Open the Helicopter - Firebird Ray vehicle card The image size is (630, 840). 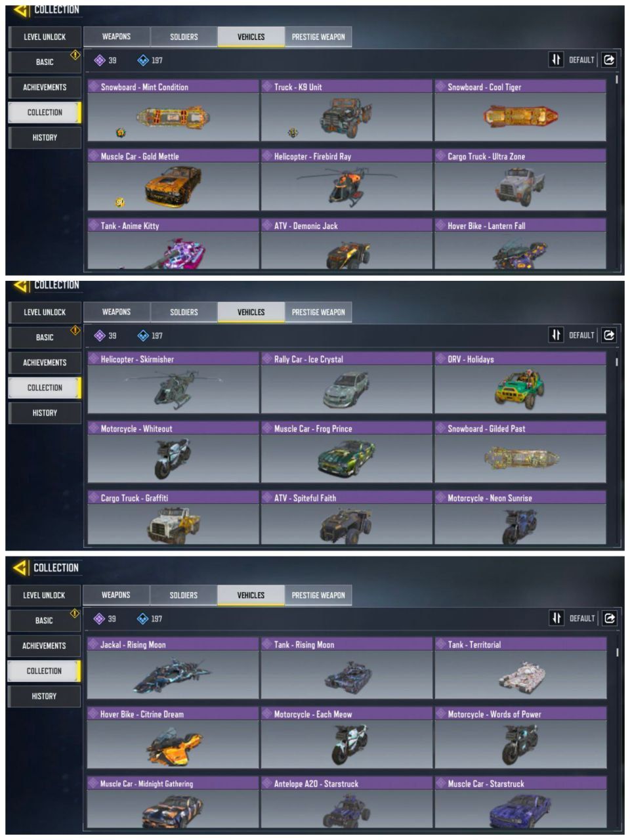click(346, 180)
